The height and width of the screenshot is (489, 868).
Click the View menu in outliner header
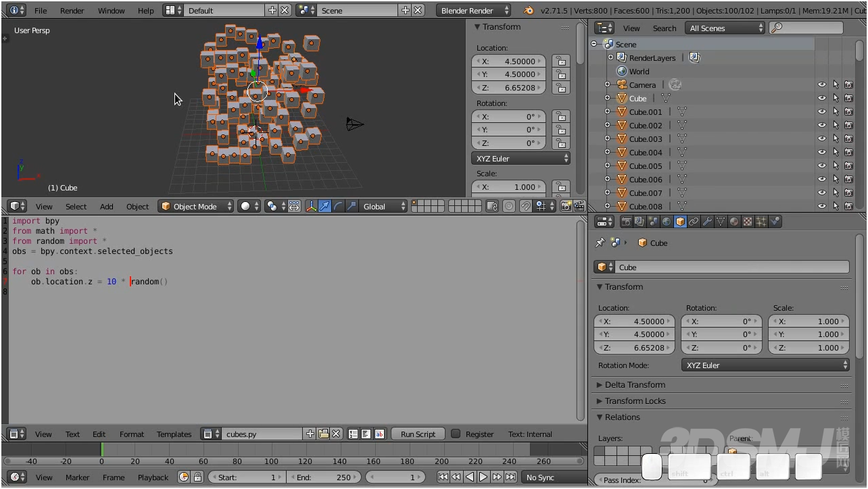[x=631, y=28]
